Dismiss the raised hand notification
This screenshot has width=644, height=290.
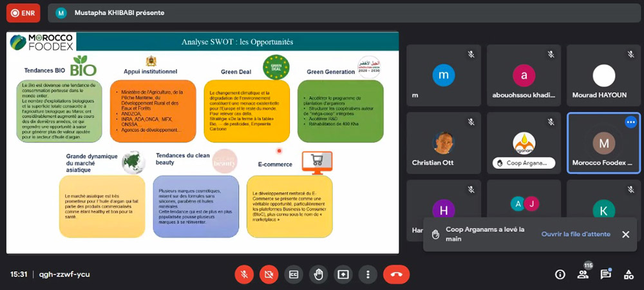tap(625, 234)
